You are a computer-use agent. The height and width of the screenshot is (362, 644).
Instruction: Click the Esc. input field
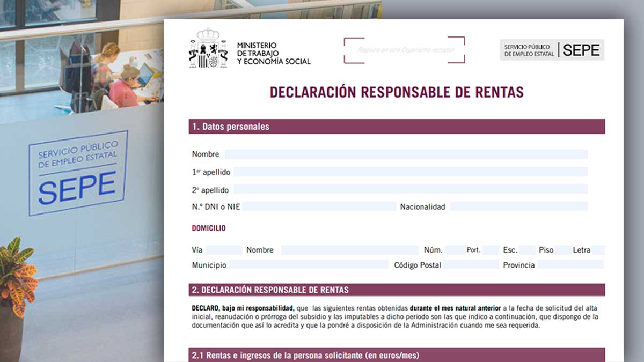(527, 250)
